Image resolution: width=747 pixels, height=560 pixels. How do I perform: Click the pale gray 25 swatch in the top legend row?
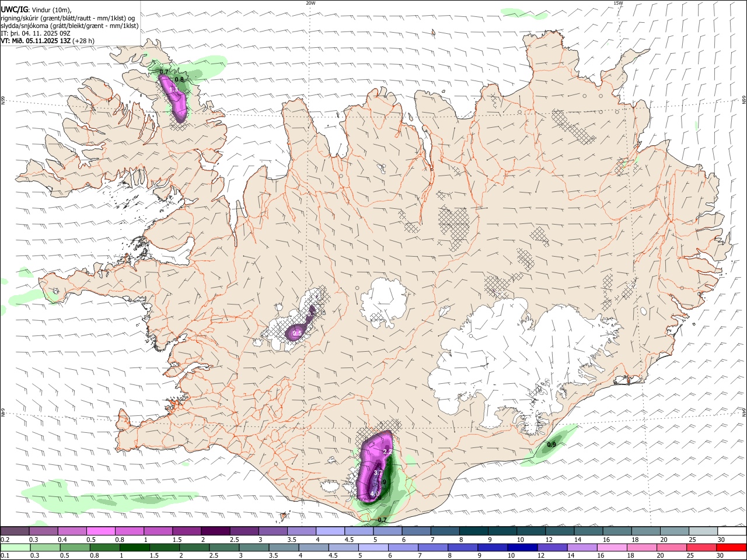[x=703, y=531]
